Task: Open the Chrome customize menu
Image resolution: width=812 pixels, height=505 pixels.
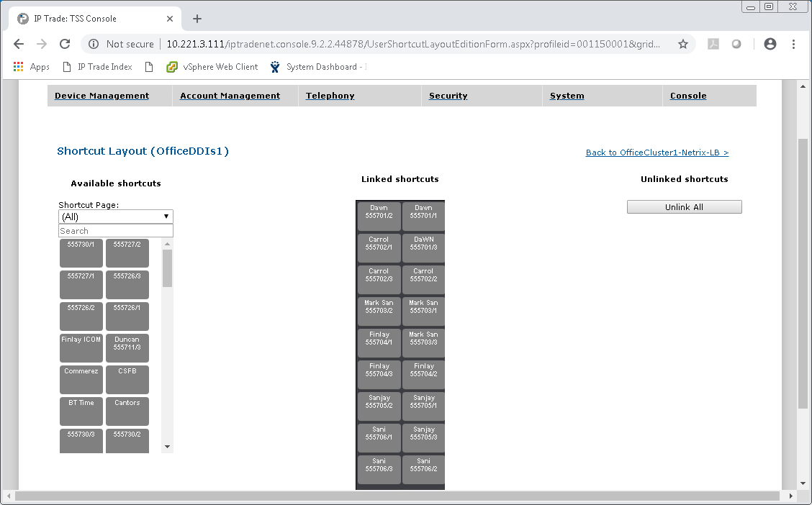Action: coord(794,44)
